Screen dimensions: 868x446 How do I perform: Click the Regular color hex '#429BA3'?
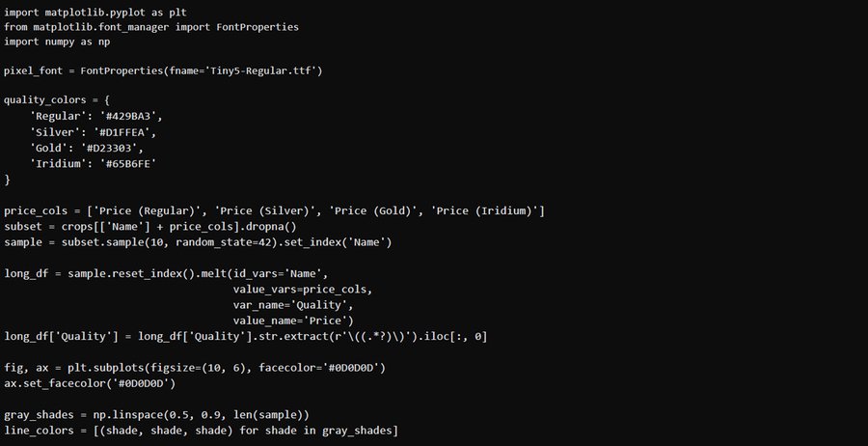click(x=131, y=117)
